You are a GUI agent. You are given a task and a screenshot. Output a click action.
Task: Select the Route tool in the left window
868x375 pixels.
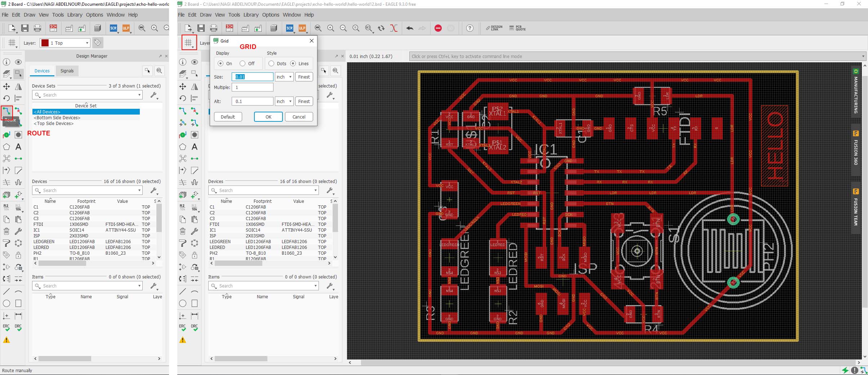(x=6, y=111)
